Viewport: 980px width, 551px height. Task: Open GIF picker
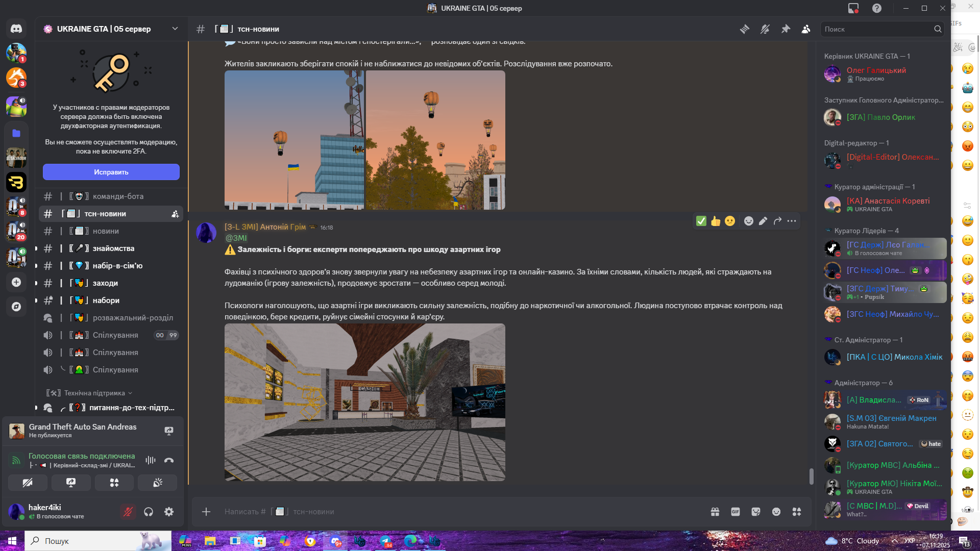[736, 512]
